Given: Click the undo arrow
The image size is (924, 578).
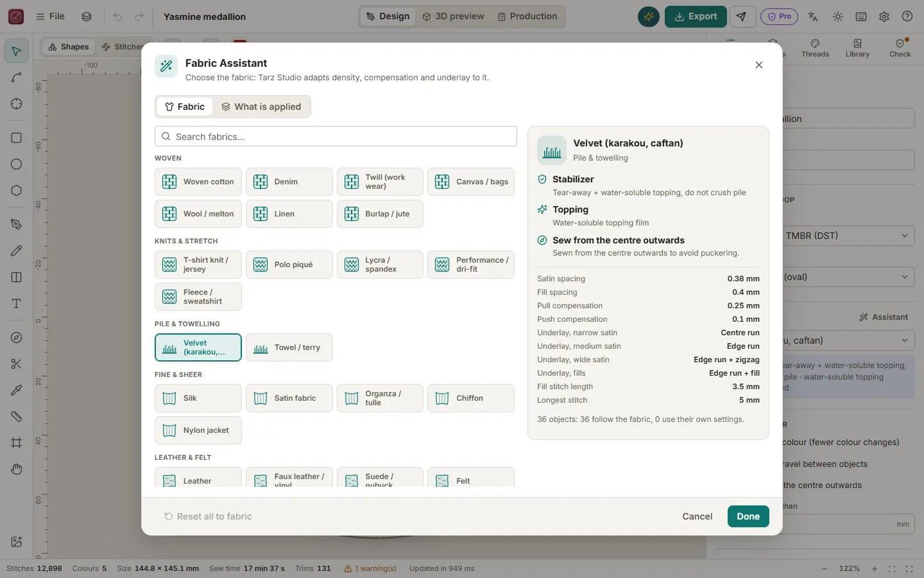Looking at the screenshot, I should point(117,17).
